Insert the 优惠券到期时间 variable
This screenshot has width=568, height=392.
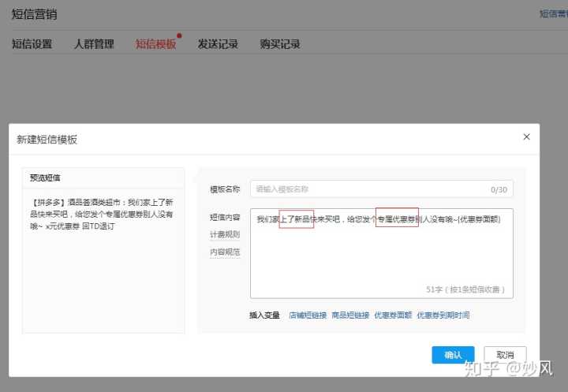[443, 315]
